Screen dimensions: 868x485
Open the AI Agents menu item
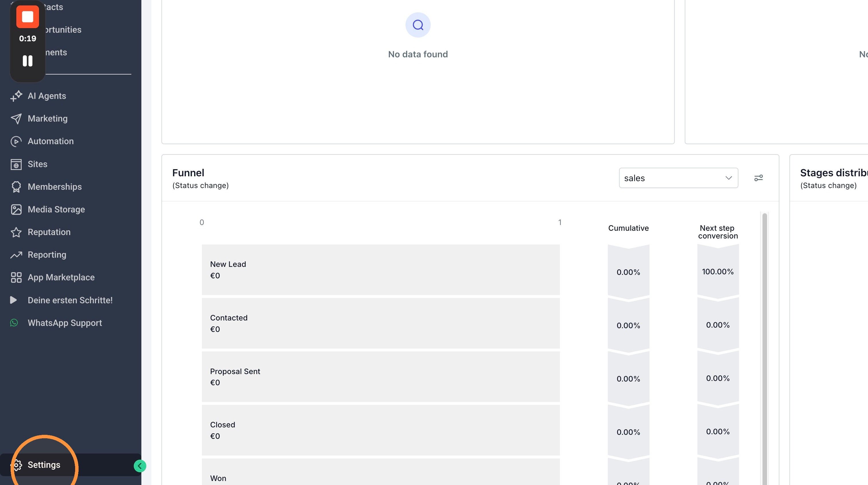47,96
